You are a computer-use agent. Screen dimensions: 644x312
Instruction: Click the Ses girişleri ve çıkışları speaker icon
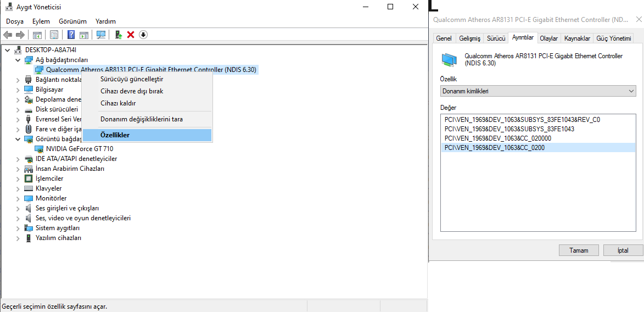[x=29, y=208]
